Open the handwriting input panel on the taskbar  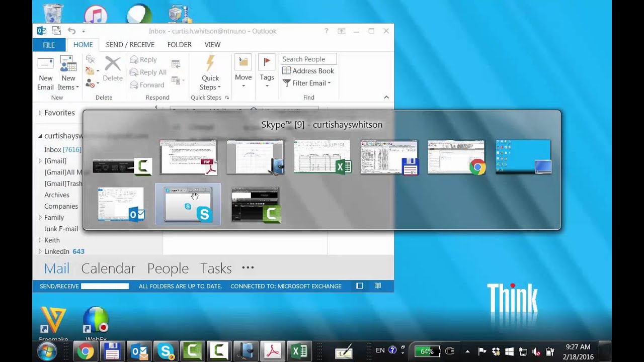tap(344, 351)
